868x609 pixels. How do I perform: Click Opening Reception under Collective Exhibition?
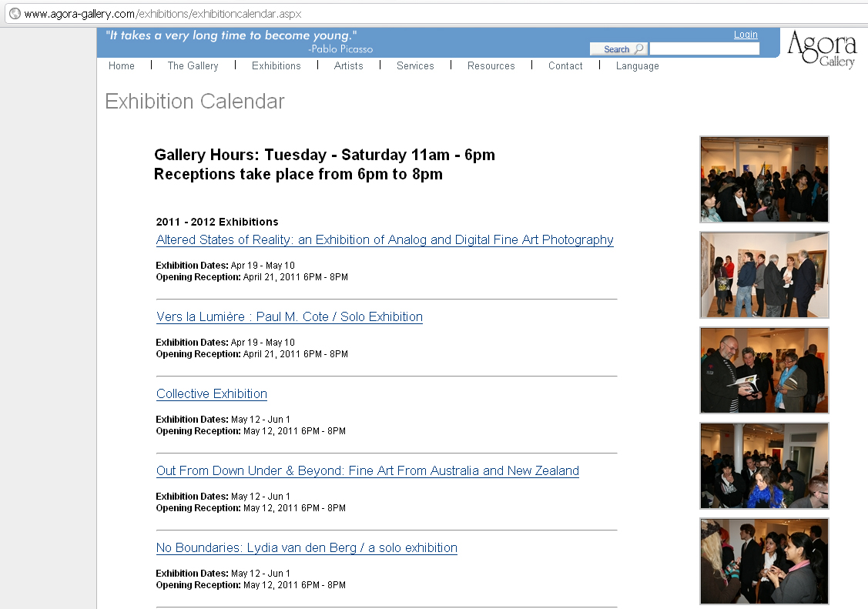click(251, 431)
